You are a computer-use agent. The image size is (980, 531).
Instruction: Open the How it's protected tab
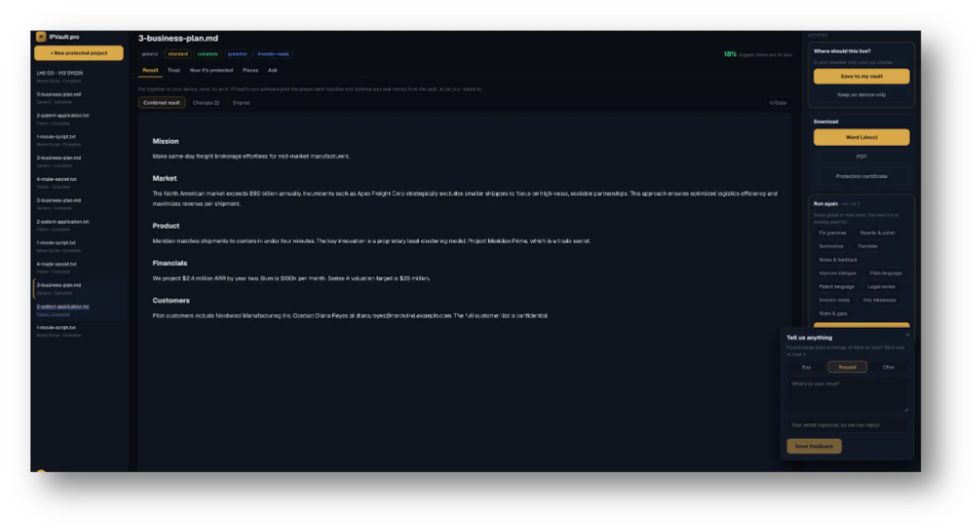click(x=211, y=70)
